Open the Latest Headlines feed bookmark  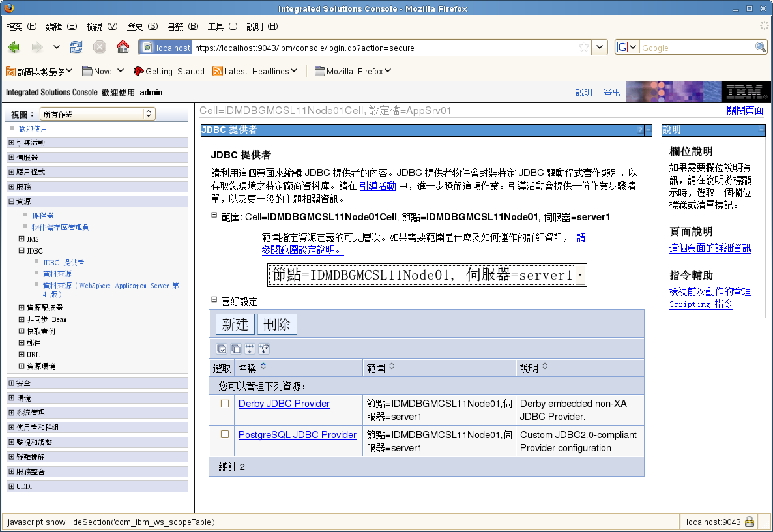[255, 72]
